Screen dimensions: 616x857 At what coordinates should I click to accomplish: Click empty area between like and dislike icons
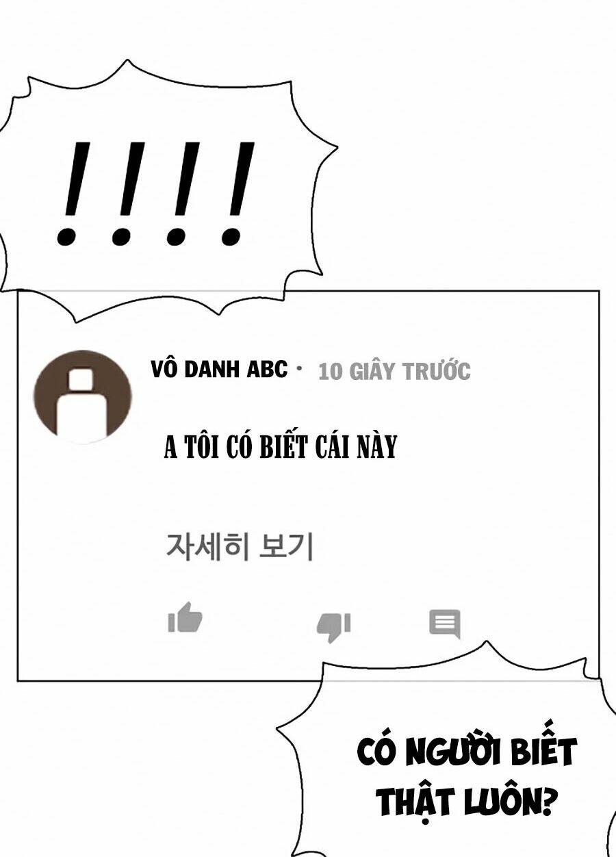pyautogui.click(x=260, y=623)
